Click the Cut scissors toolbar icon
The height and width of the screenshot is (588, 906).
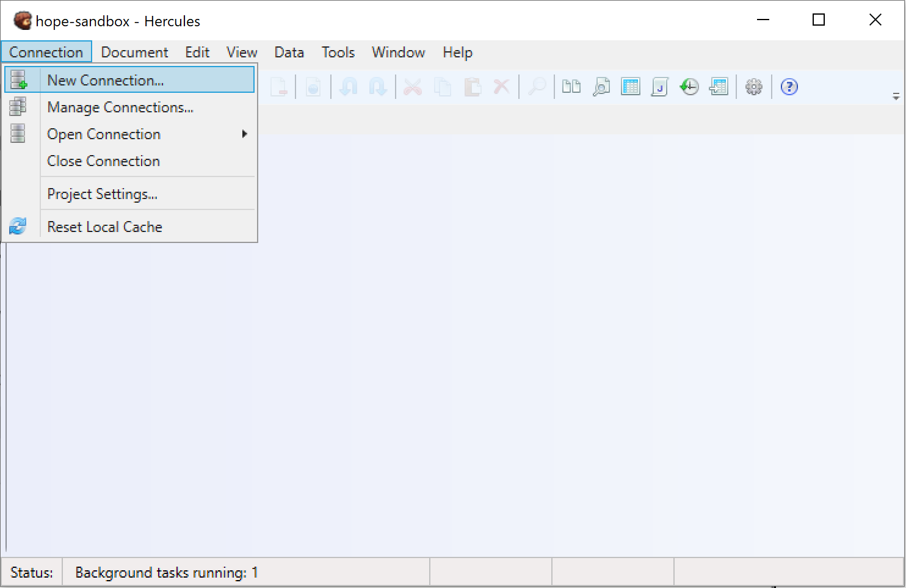pyautogui.click(x=413, y=87)
